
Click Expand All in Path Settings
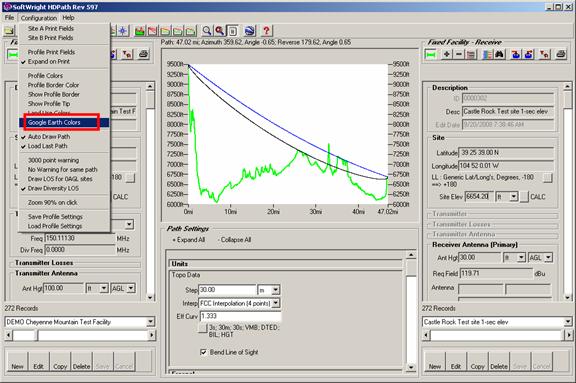coord(188,240)
